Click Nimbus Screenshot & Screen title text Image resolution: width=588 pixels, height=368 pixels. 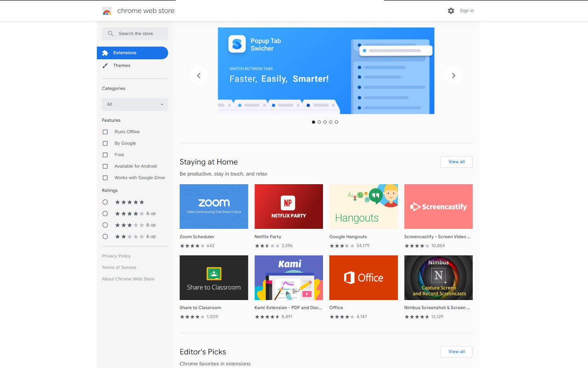(437, 308)
